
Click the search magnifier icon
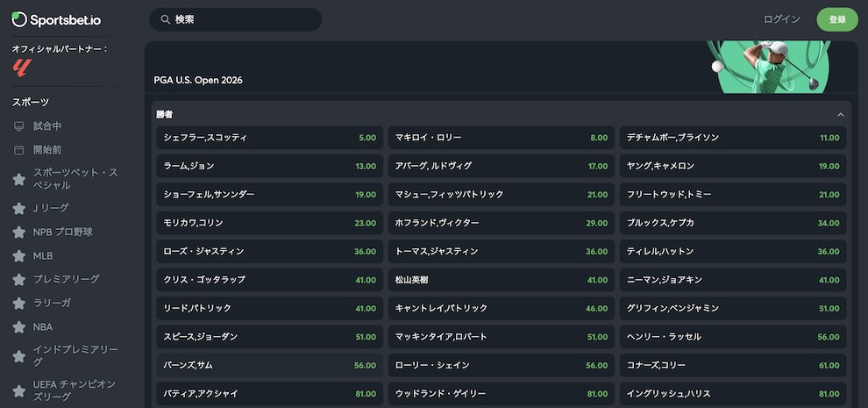tap(165, 19)
